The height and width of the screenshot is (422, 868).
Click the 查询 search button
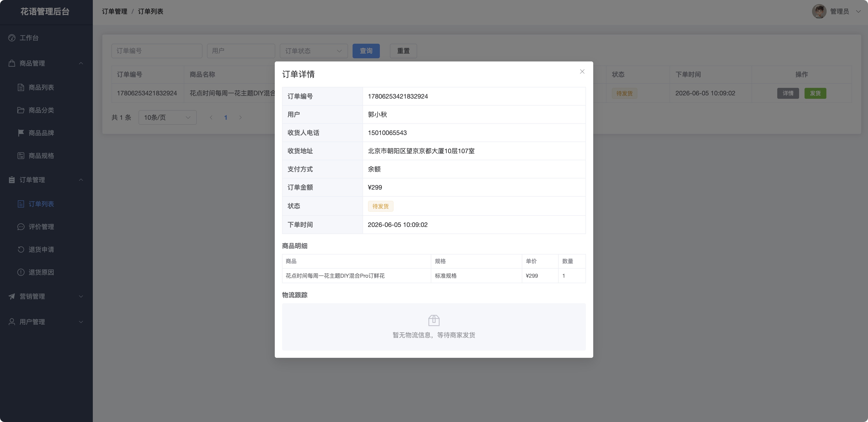366,51
